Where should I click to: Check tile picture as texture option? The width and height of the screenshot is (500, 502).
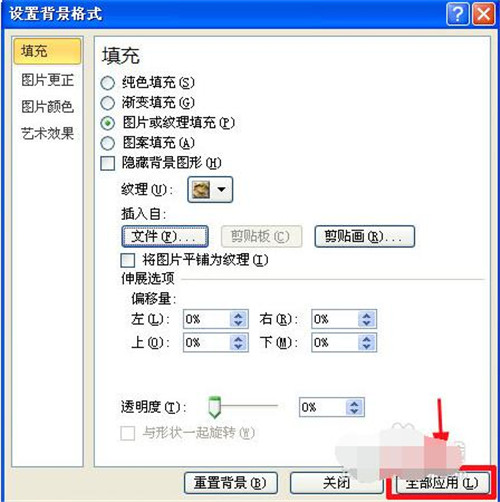click(128, 260)
